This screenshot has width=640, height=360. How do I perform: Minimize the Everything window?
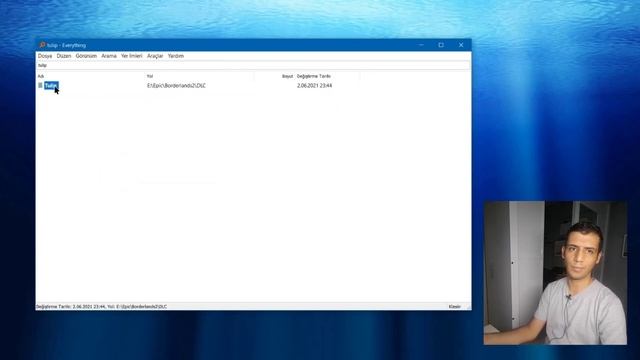pyautogui.click(x=421, y=45)
